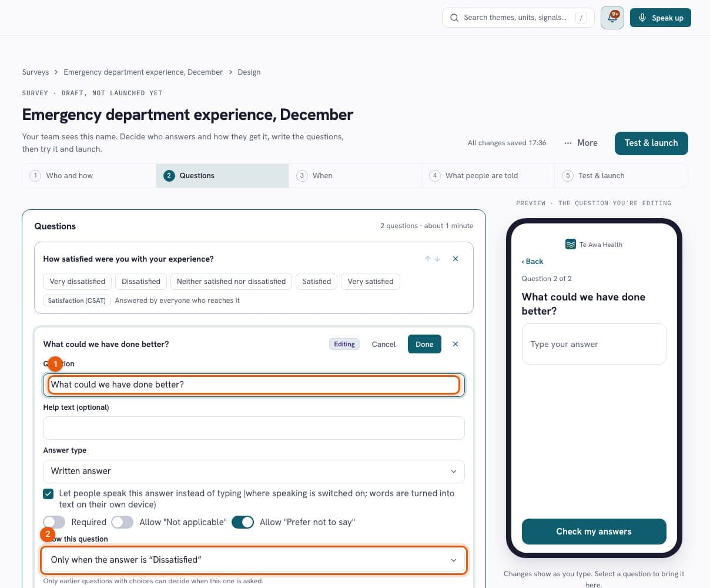Click the Editing status badge

point(344,344)
